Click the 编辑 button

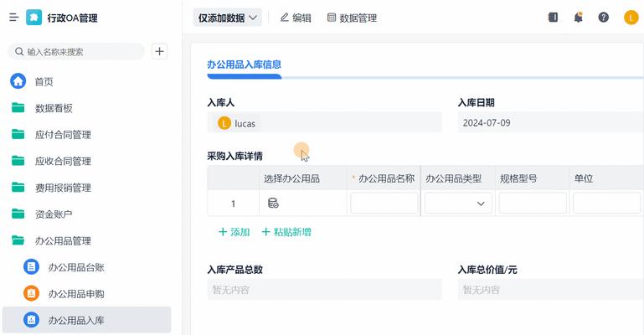pyautogui.click(x=296, y=18)
